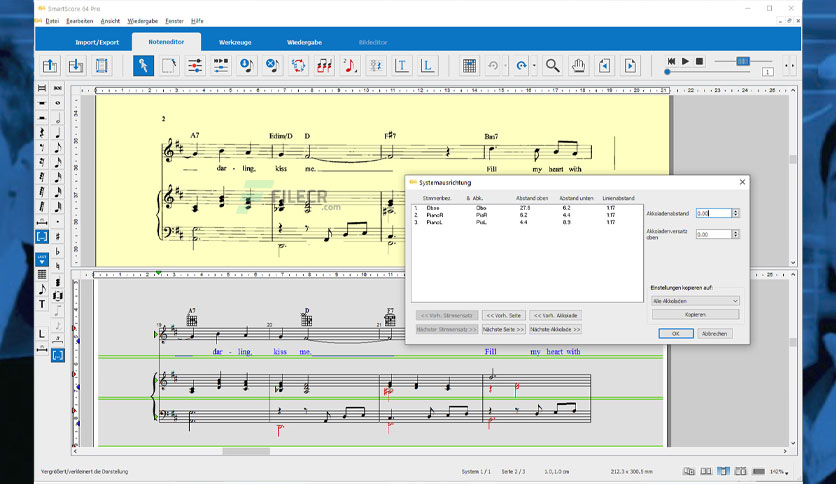Screen dimensions: 836x484
Task: Open the Ansicht menu
Action: coord(110,21)
